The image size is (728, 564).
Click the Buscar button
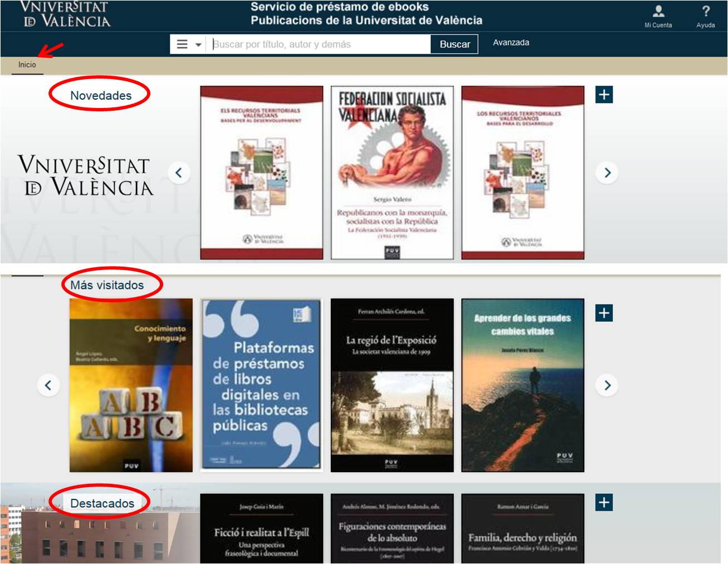455,44
